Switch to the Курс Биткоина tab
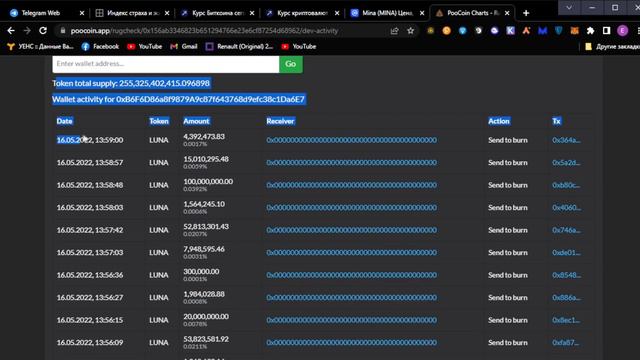Screen dimensions: 640x360 click(218, 13)
